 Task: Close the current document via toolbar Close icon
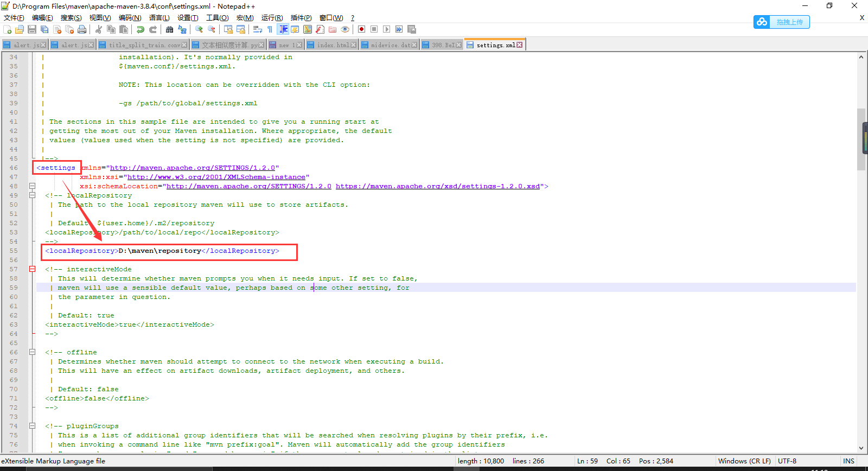[57, 29]
